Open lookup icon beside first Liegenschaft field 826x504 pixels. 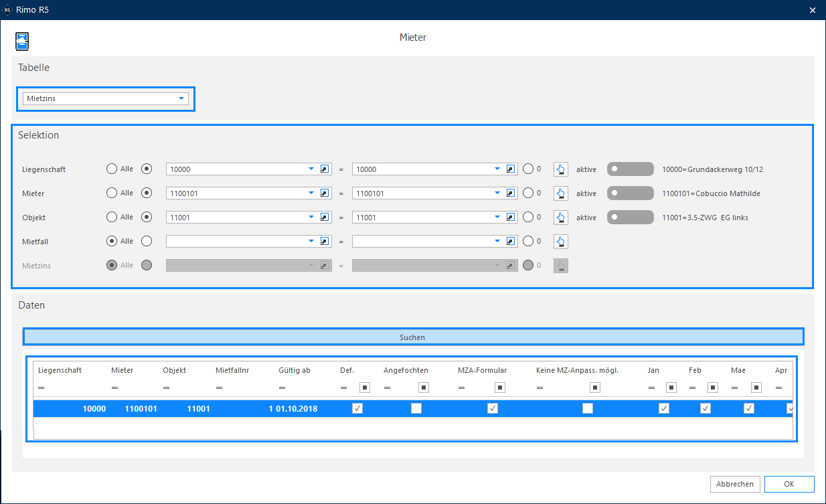coord(325,169)
